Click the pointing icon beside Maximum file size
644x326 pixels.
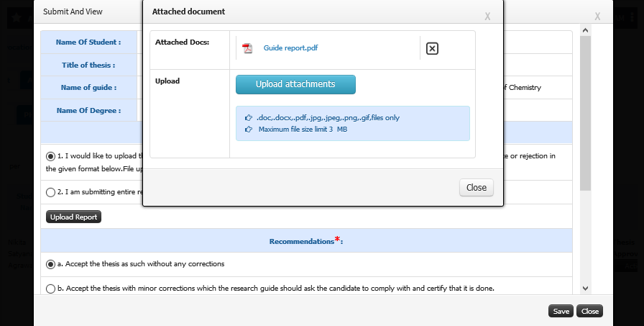point(249,129)
